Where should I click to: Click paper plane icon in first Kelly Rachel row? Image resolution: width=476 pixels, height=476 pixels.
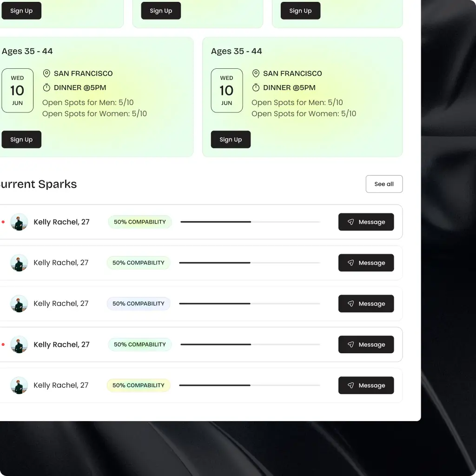click(x=350, y=222)
